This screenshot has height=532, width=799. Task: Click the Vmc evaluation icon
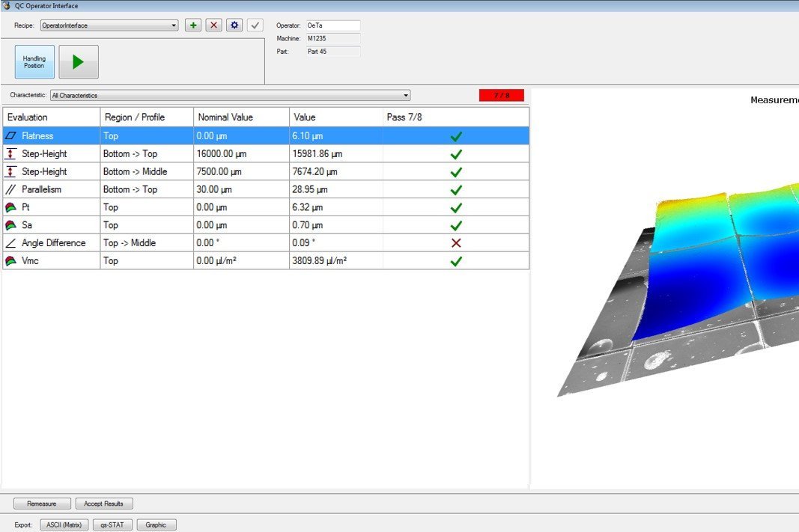pos(10,260)
